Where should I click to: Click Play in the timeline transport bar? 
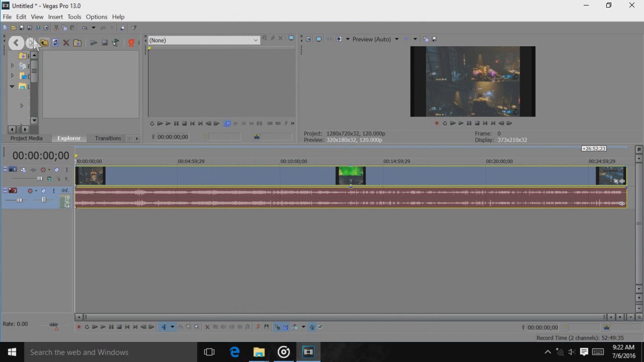point(103,327)
